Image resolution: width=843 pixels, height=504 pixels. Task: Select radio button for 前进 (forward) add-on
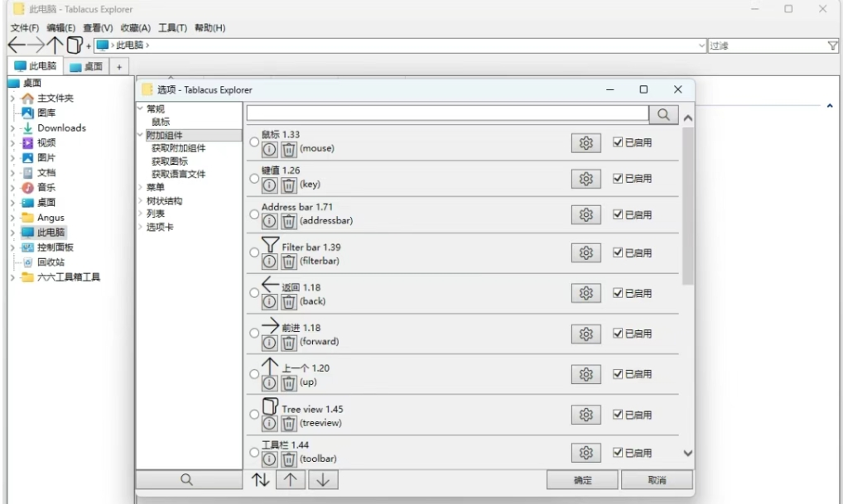254,334
